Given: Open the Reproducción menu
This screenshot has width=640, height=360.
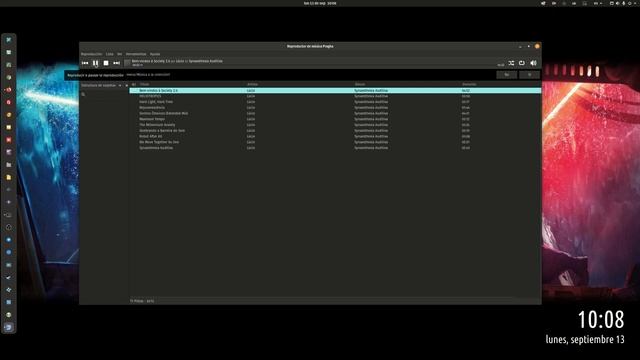Looking at the screenshot, I should click(x=91, y=54).
